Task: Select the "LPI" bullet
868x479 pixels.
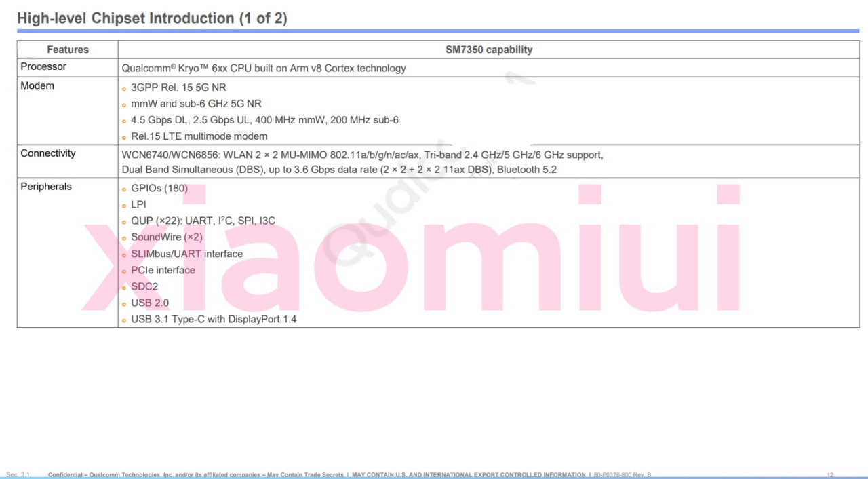Action: pyautogui.click(x=138, y=204)
